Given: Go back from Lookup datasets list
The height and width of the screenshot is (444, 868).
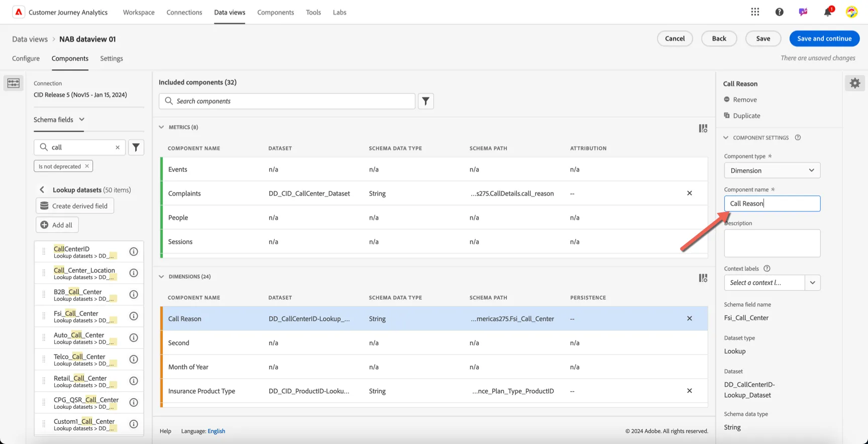Looking at the screenshot, I should tap(42, 190).
